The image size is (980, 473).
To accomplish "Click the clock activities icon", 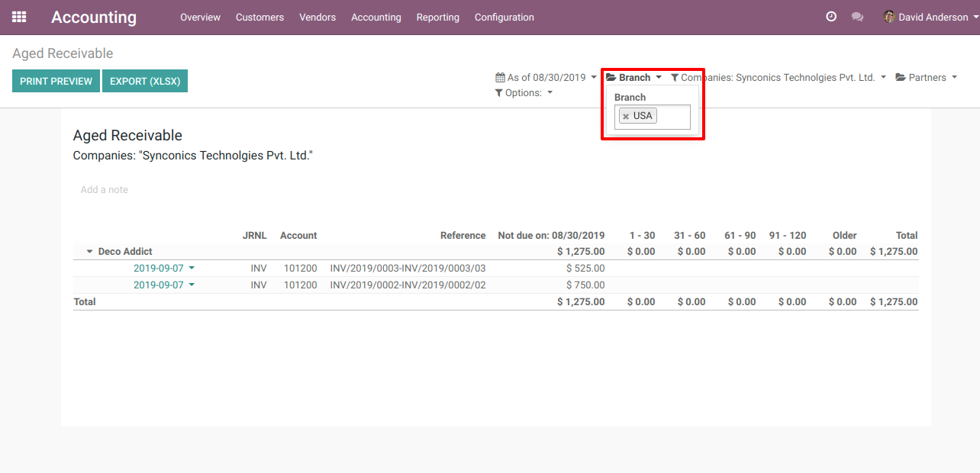I will click(x=831, y=17).
